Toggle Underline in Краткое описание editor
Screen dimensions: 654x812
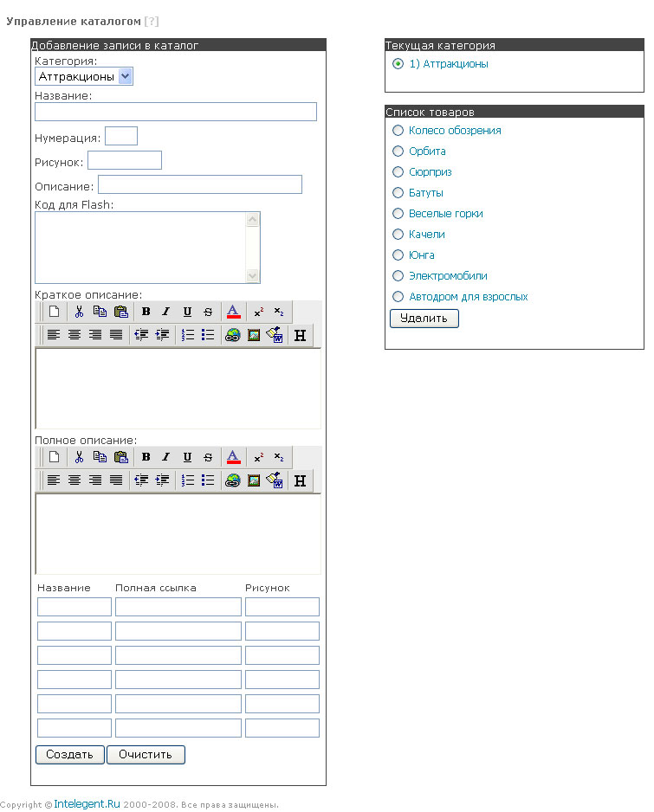pos(187,312)
